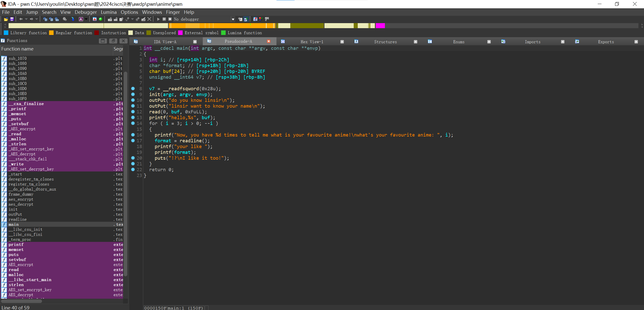Click the Save database floppy icon
The image size is (644, 310).
pyautogui.click(x=12, y=19)
